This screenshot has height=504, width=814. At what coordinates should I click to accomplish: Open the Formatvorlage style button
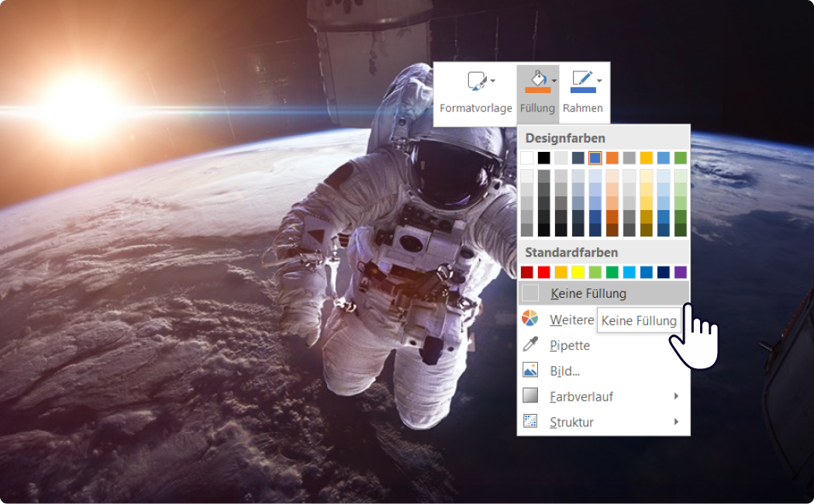(x=475, y=94)
